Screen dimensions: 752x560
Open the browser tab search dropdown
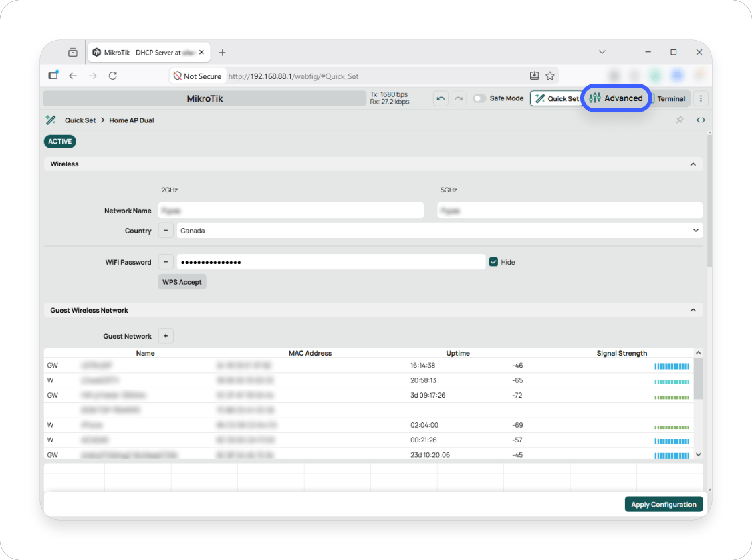point(602,52)
